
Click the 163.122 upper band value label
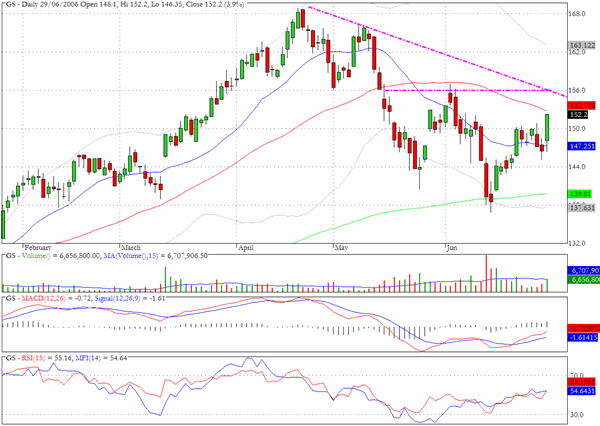point(582,45)
